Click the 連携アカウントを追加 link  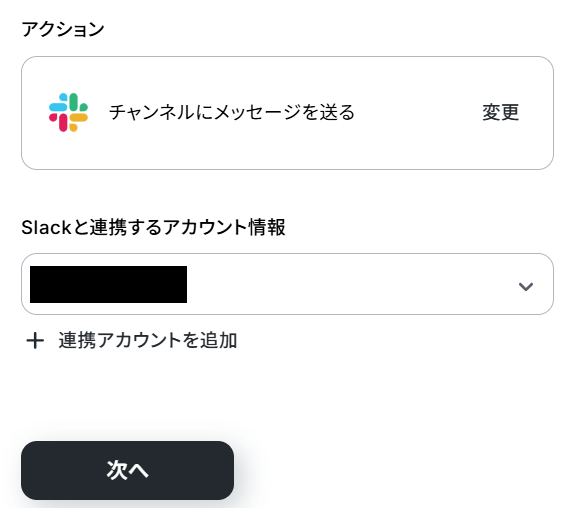[132, 341]
